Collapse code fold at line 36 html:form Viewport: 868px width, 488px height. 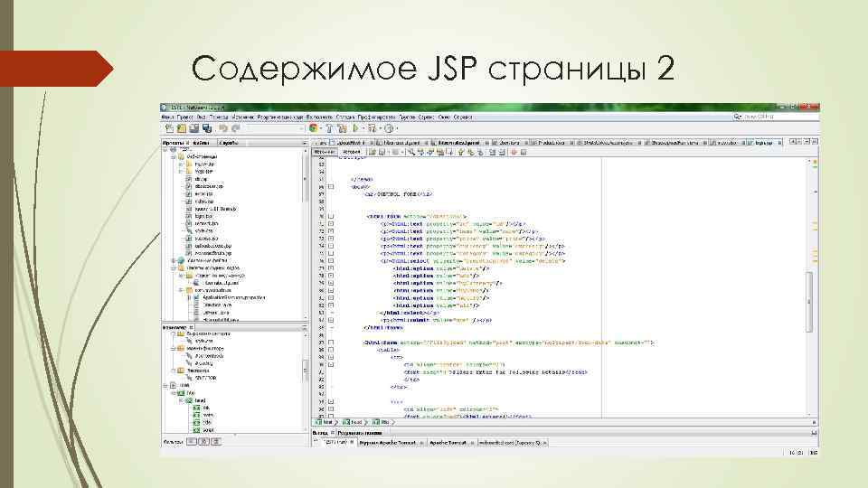coord(331,217)
